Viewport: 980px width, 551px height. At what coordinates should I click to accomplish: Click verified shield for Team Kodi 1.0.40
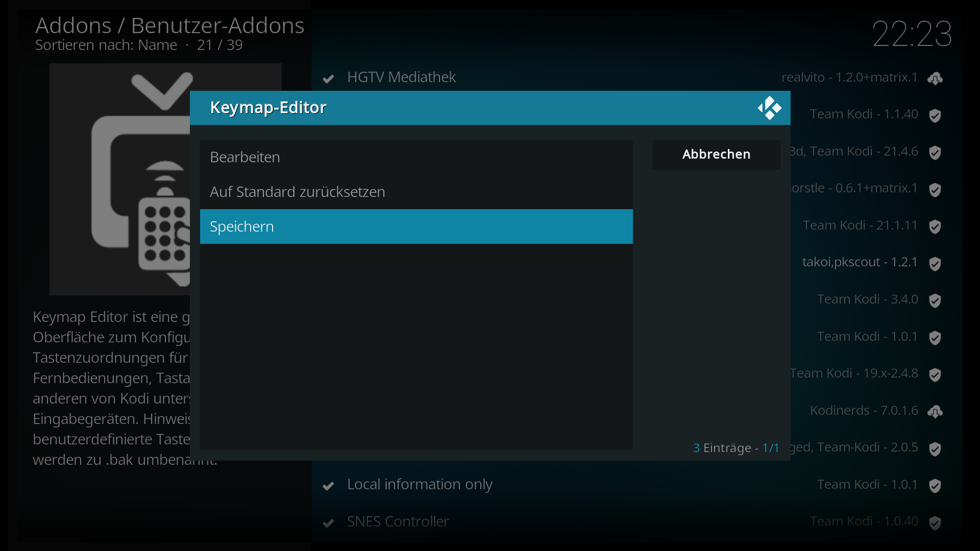[935, 523]
